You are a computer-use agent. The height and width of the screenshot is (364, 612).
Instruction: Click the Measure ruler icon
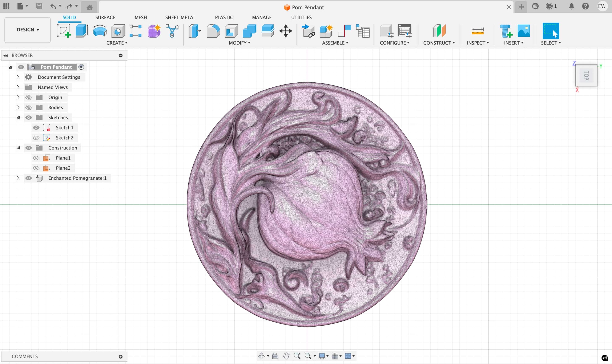478,31
